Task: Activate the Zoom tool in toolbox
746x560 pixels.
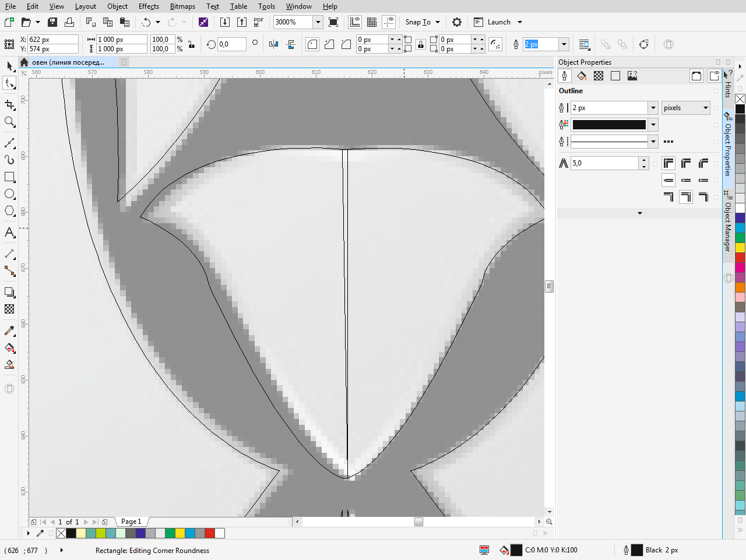Action: 9,122
